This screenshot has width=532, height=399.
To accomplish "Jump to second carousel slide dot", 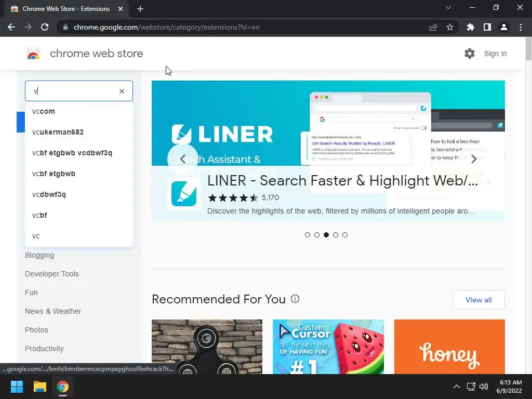I will (317, 235).
